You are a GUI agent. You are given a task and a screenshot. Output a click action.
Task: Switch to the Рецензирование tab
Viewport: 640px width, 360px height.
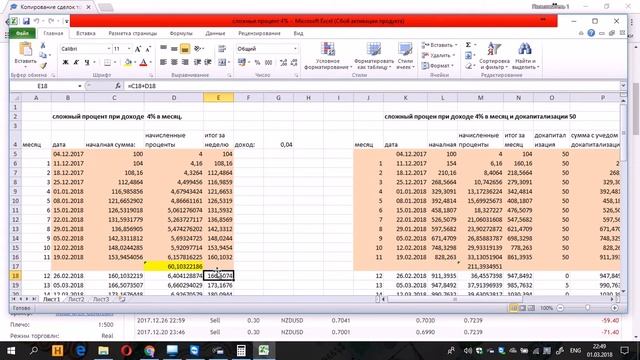click(259, 33)
